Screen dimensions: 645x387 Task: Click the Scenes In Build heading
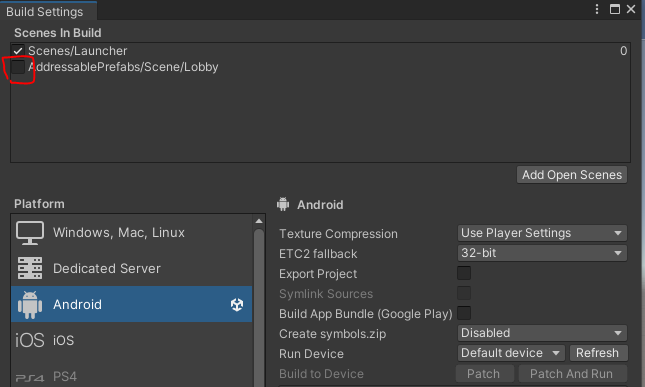point(58,33)
